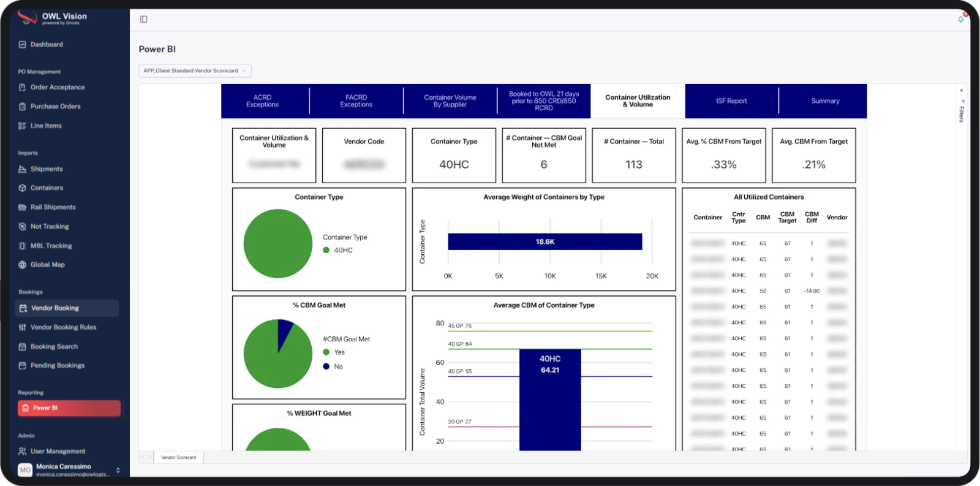The width and height of the screenshot is (980, 486).
Task: Open the notifications bell
Action: (961, 19)
